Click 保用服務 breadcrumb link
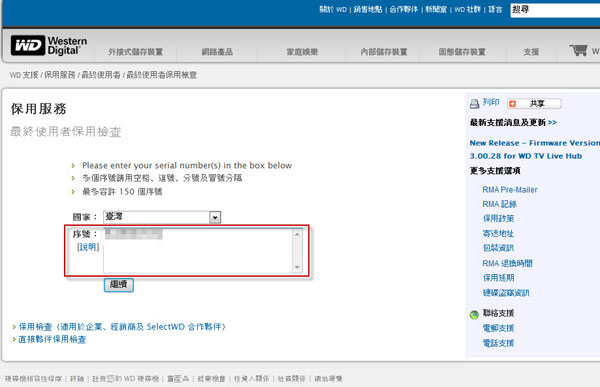This screenshot has height=387, width=600. (x=60, y=75)
